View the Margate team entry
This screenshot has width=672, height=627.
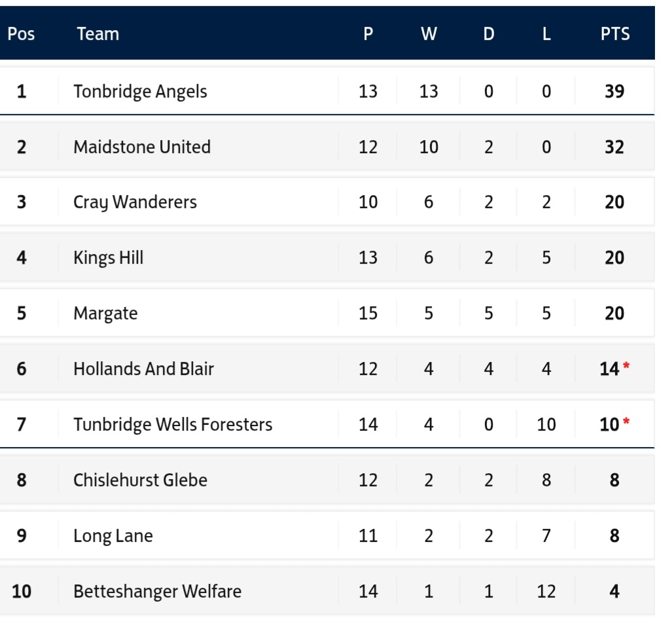point(105,313)
